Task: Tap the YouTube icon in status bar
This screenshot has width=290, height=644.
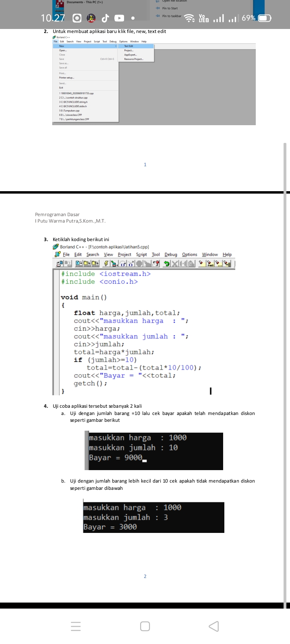Action: pyautogui.click(x=119, y=18)
